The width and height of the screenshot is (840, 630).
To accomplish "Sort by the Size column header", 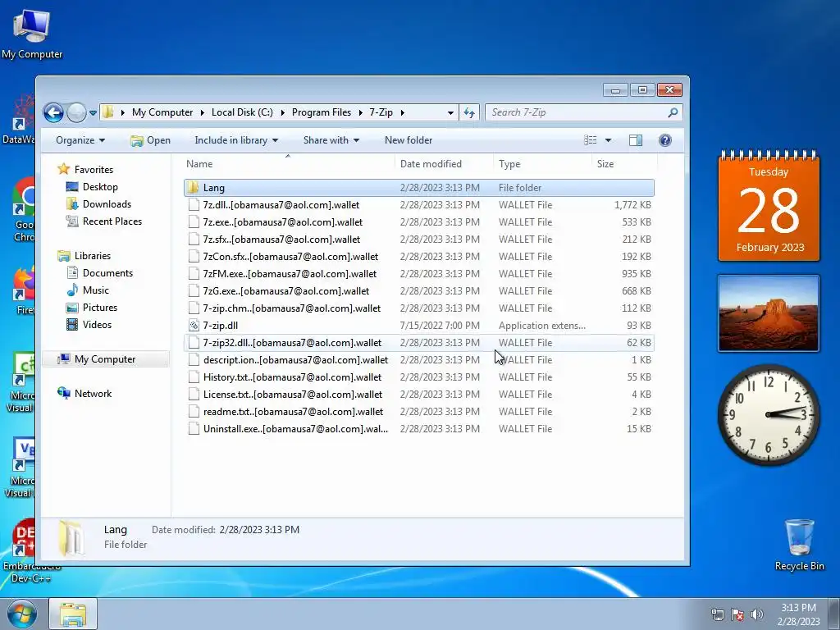I will 624,164.
